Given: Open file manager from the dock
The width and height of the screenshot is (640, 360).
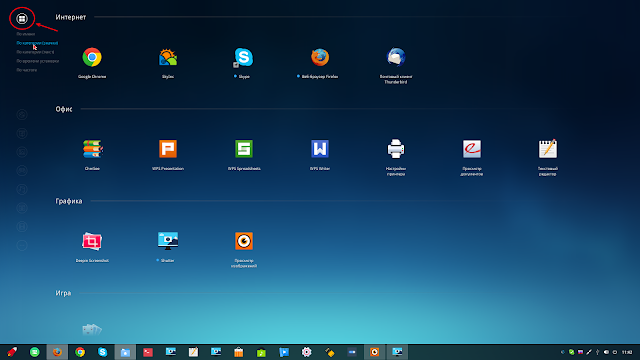Looking at the screenshot, I should pos(125,352).
